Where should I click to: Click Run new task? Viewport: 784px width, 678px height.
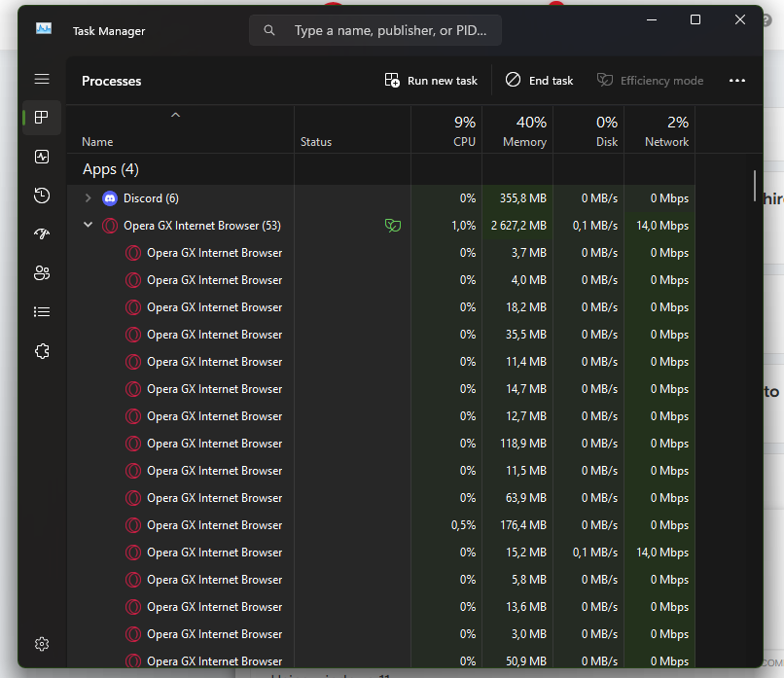[431, 81]
